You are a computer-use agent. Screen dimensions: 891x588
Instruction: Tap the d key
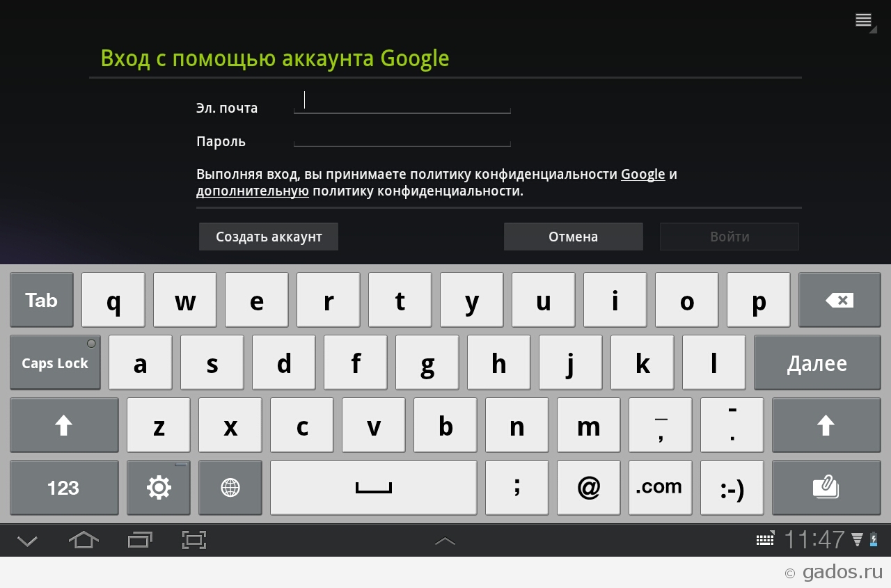pos(284,363)
